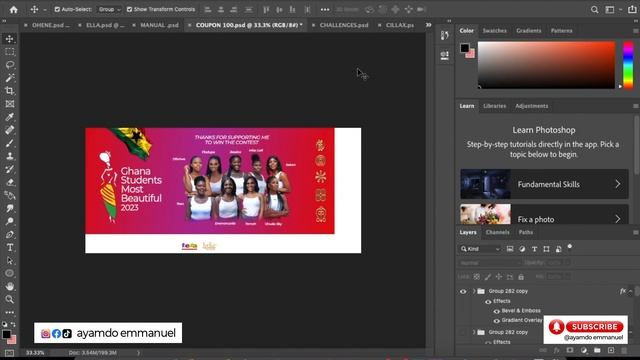Select the Frame tool
This screenshot has width=640, height=360.
coord(10,104)
